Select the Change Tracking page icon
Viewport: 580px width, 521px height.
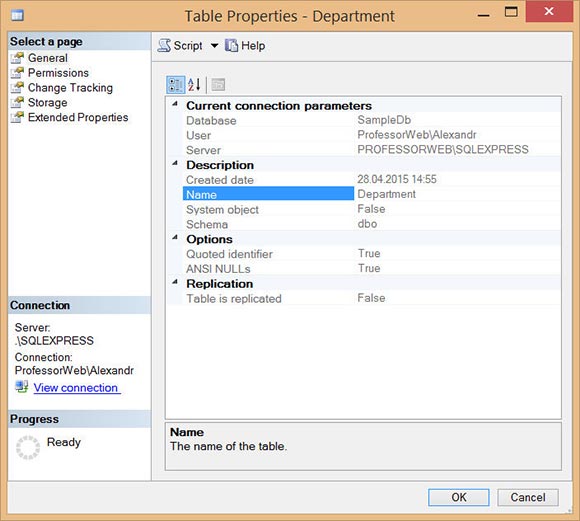(17, 88)
